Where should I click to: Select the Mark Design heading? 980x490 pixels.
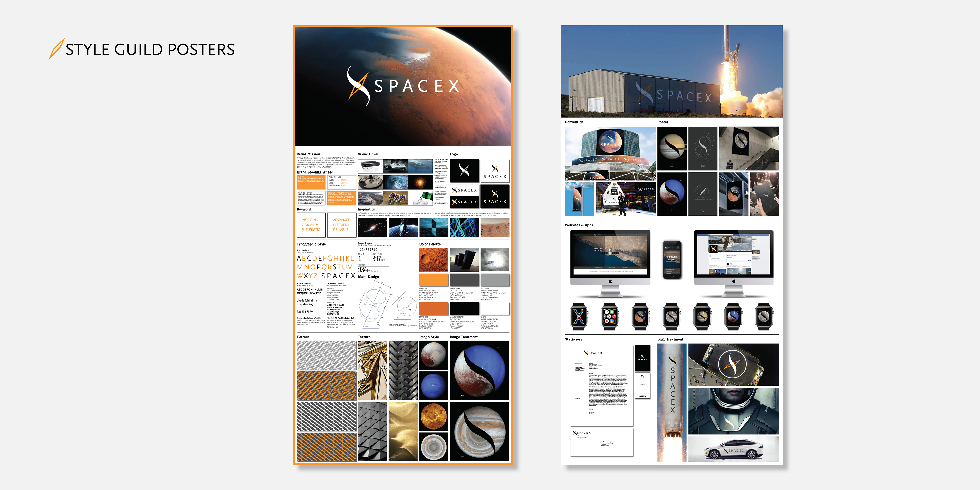[368, 277]
